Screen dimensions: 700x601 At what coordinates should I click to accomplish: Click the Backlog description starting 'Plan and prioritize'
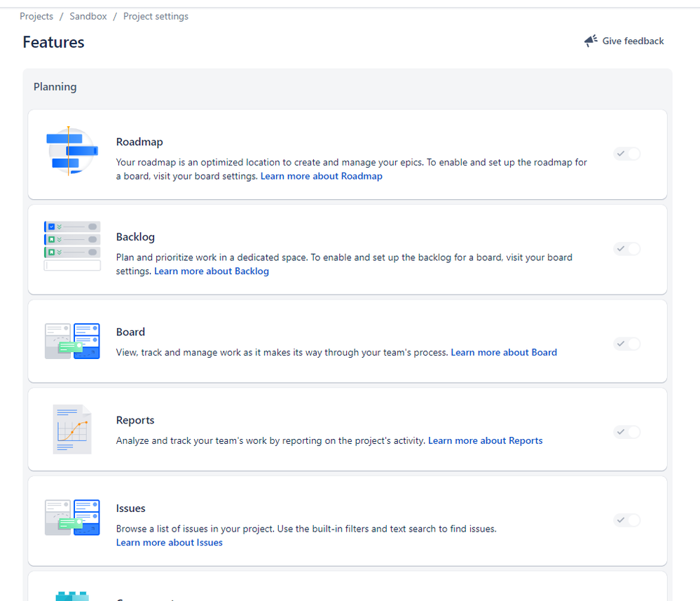click(344, 264)
